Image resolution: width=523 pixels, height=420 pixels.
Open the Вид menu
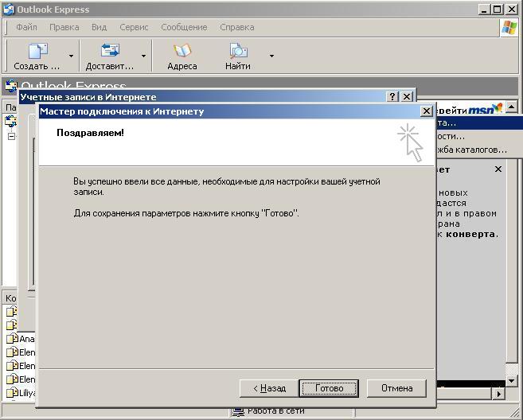pos(99,27)
